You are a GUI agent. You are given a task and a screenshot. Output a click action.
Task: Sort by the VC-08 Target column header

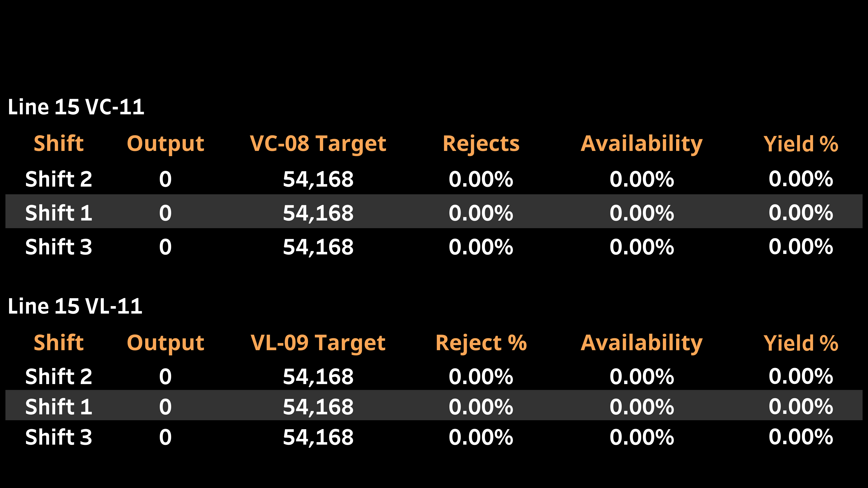click(318, 144)
